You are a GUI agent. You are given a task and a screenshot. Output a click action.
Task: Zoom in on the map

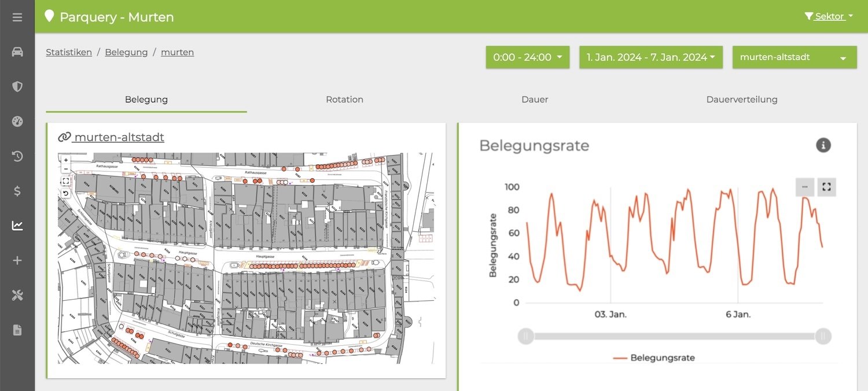[66, 160]
